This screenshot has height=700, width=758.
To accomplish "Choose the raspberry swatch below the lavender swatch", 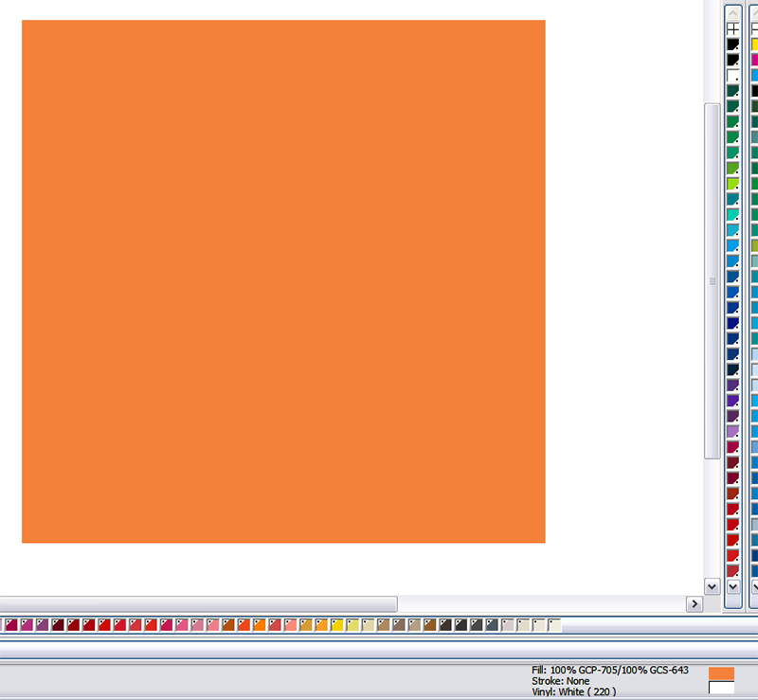I will pyautogui.click(x=732, y=447).
